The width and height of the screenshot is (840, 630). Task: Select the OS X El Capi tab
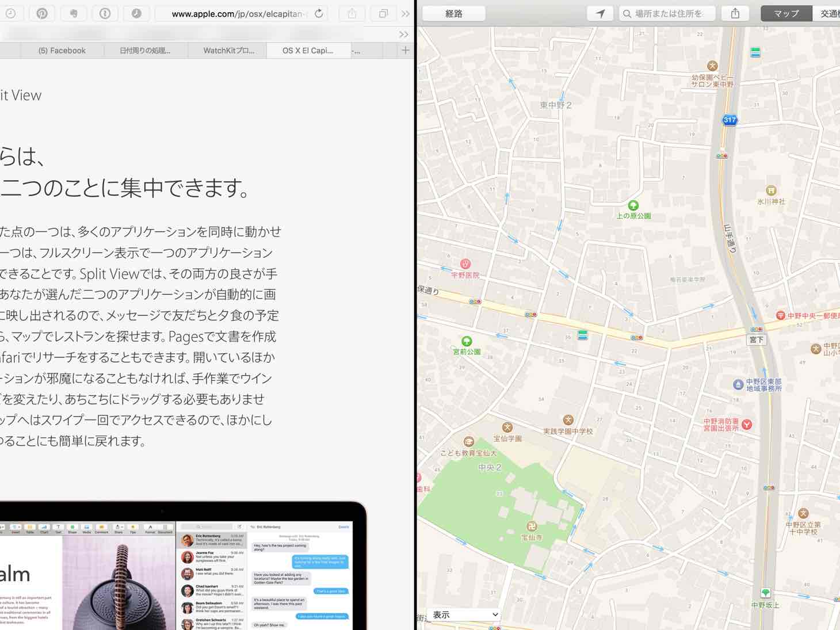pyautogui.click(x=308, y=51)
